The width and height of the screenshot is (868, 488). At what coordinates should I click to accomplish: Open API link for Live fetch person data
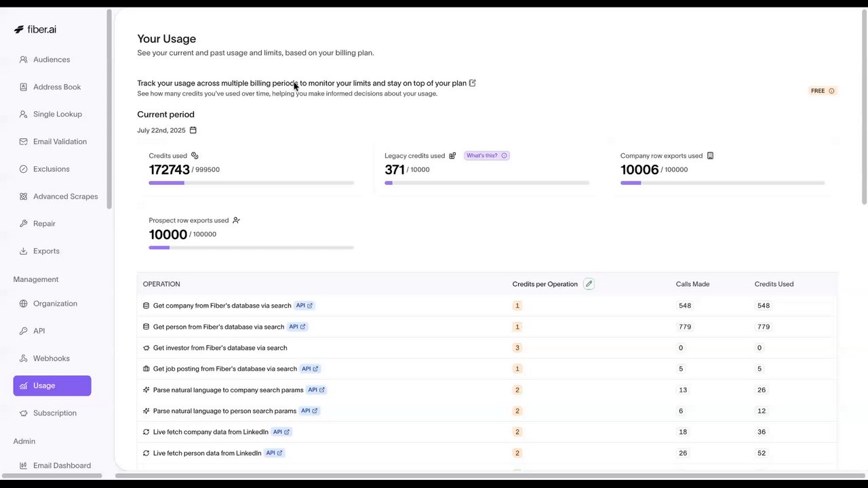[275, 453]
